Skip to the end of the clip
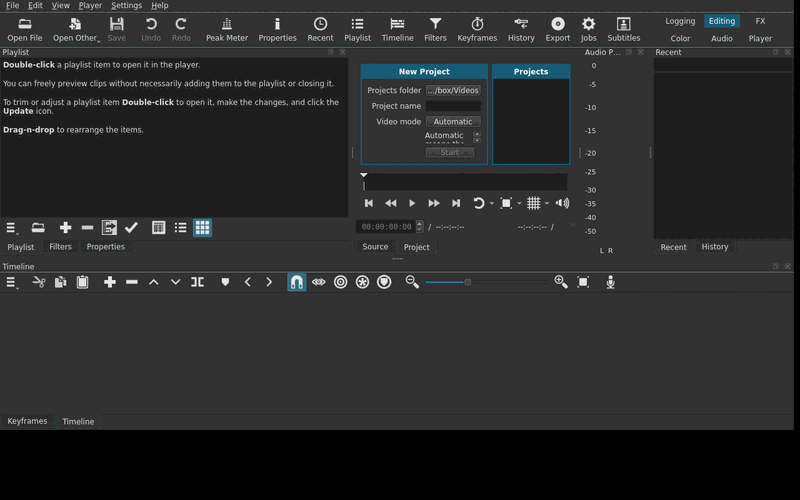The height and width of the screenshot is (500, 800). (456, 203)
